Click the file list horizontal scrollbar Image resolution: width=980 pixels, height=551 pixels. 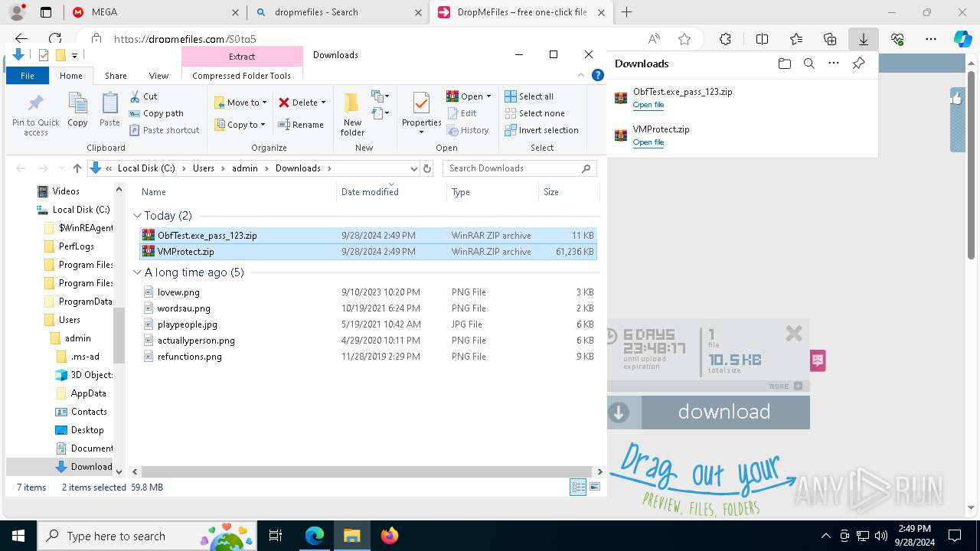[367, 472]
